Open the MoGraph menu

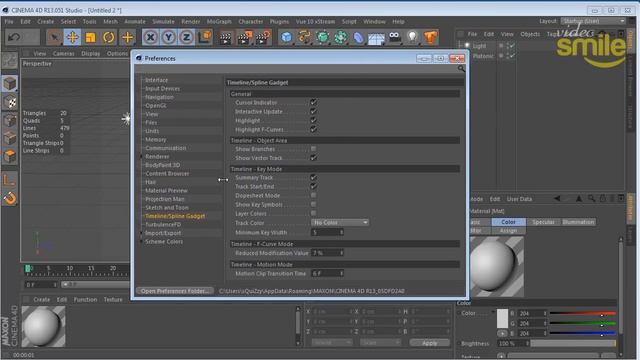(x=219, y=22)
